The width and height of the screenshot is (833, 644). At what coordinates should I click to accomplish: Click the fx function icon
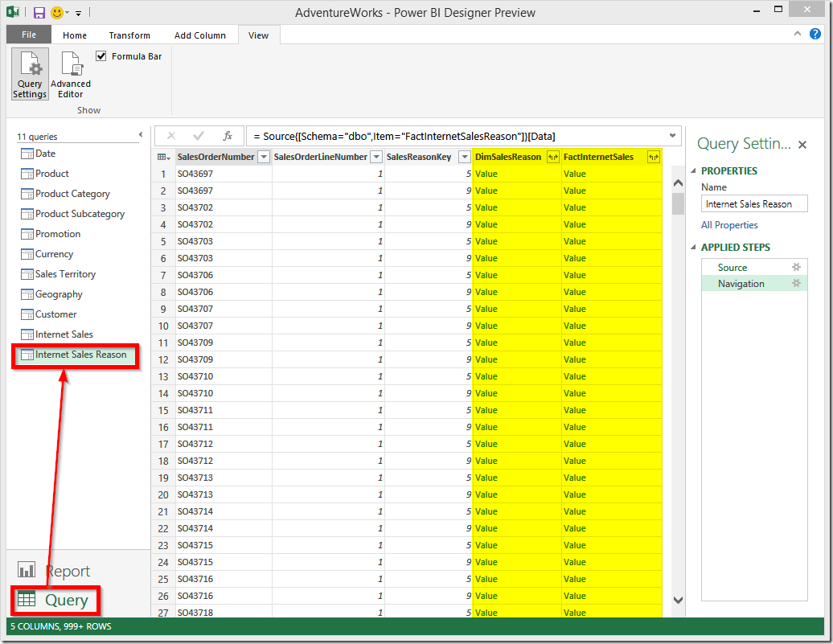(228, 136)
